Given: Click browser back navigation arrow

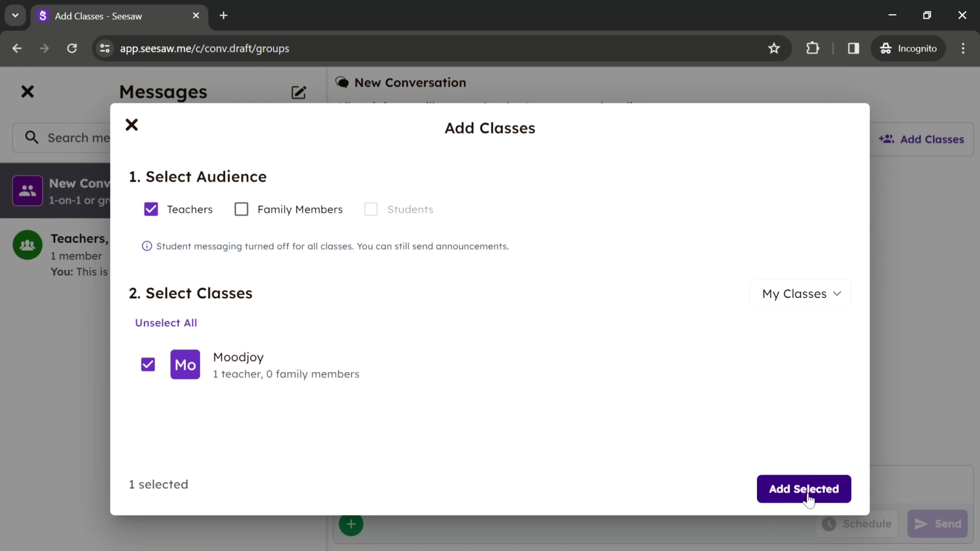Looking at the screenshot, I should (17, 48).
